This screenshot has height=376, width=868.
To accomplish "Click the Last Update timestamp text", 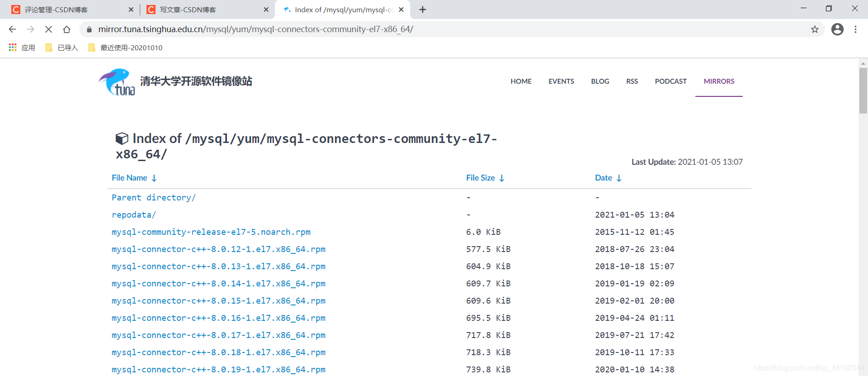I will tap(687, 162).
